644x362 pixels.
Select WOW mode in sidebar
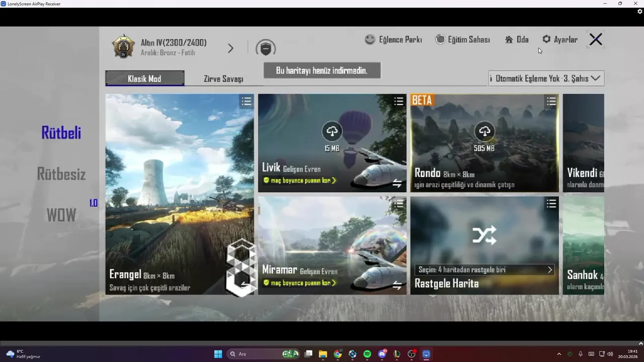[x=61, y=215]
